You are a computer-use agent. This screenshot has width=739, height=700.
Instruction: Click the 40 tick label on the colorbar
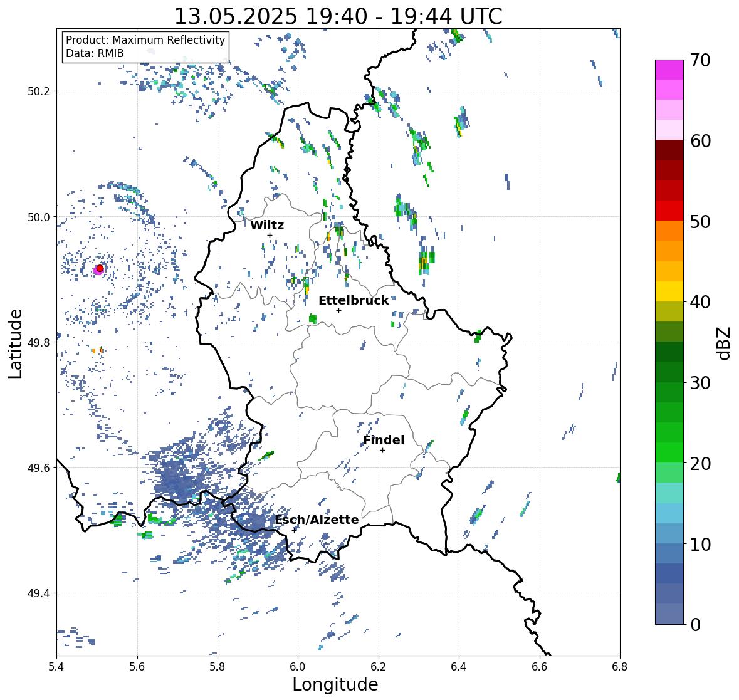[700, 302]
